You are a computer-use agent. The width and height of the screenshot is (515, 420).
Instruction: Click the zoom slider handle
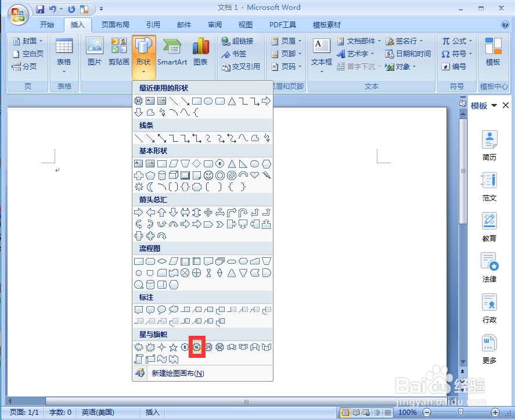click(460, 412)
